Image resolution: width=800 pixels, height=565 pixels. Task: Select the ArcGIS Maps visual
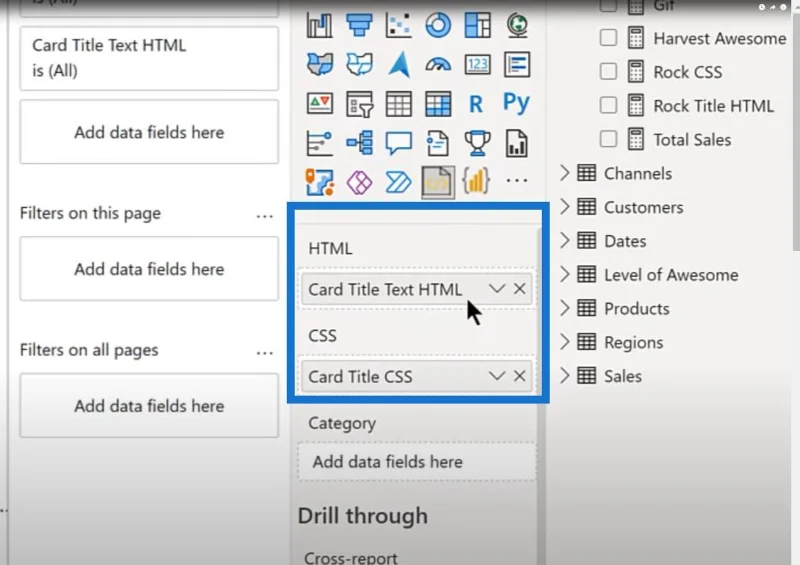point(319,182)
